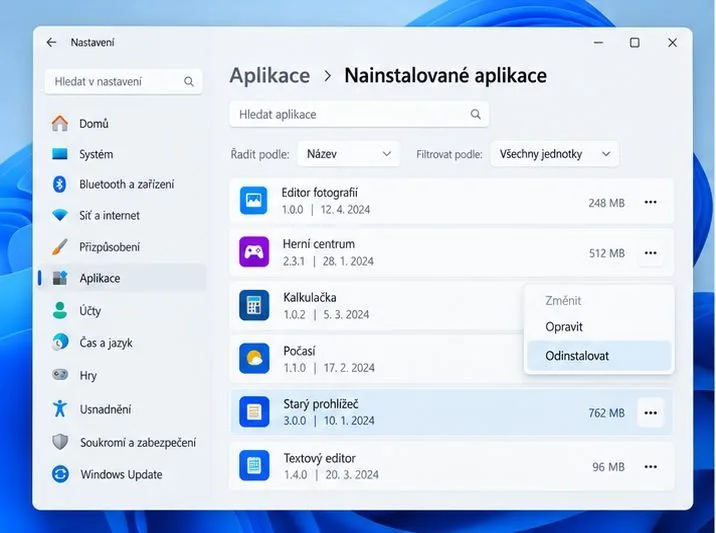716x533 pixels.
Task: Click the 762 MB size value
Action: [606, 413]
